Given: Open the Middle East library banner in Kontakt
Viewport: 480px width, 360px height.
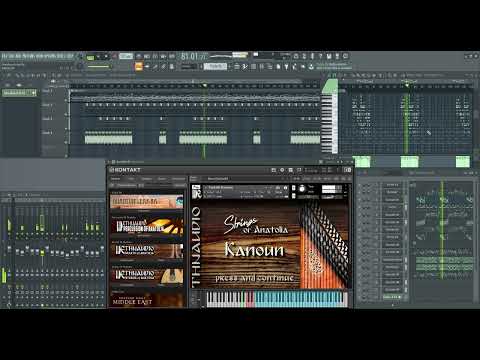Looking at the screenshot, I should point(147,300).
